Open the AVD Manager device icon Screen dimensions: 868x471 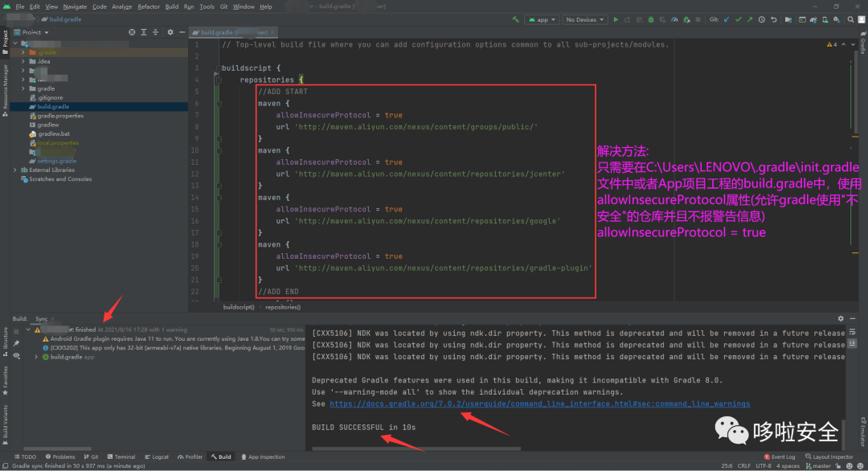tap(825, 19)
